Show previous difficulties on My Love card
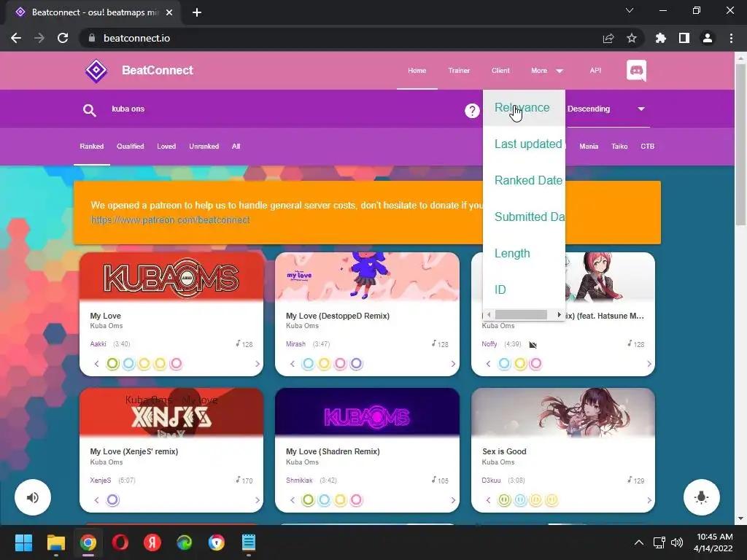This screenshot has width=747, height=560. (97, 365)
